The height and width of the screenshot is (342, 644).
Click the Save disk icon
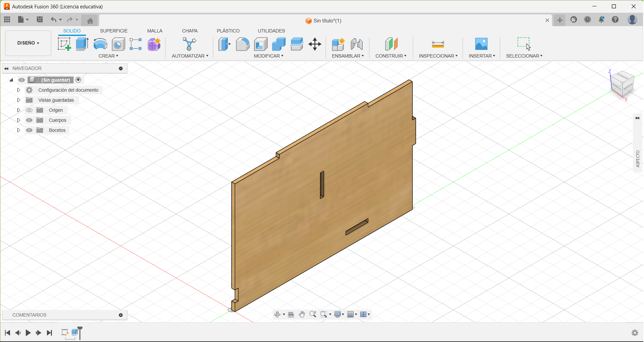(40, 19)
